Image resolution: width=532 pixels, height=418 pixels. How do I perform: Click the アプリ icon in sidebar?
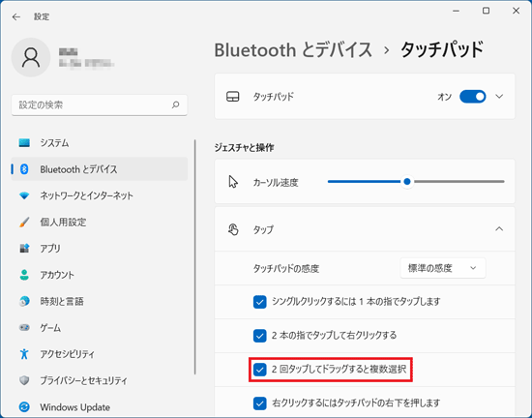point(24,249)
